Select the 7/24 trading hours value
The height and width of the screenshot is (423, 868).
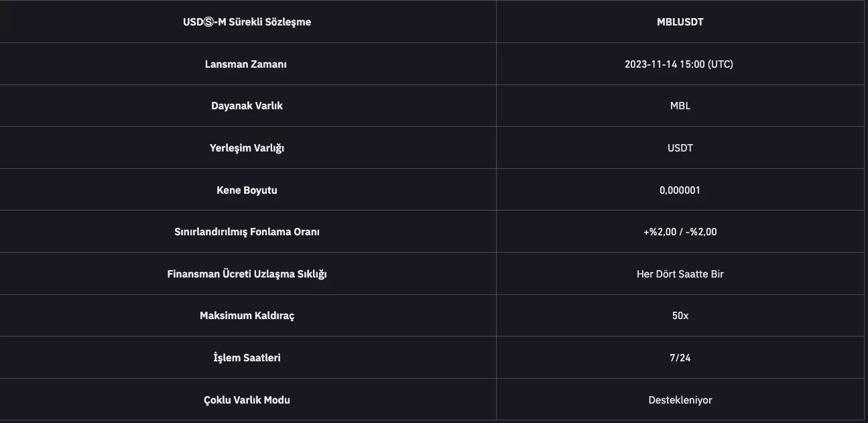680,358
